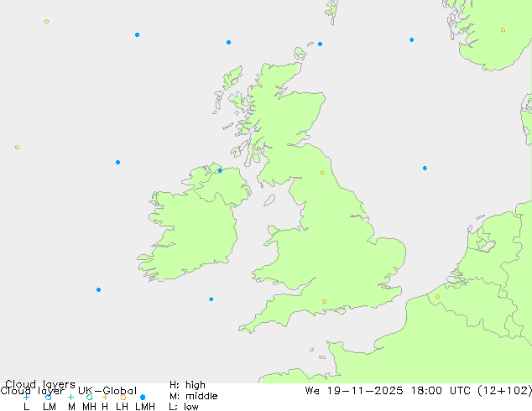
Task: Click the 'LMH' legend label
Action: tap(145, 407)
